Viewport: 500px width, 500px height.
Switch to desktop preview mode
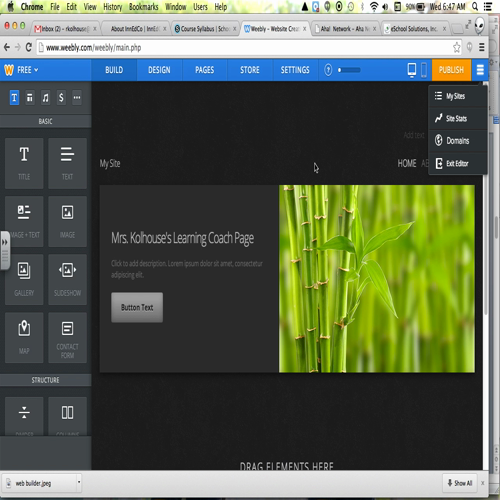click(x=412, y=70)
